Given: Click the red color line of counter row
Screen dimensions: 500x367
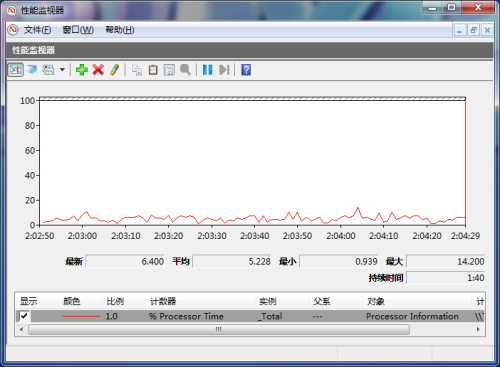Looking at the screenshot, I should [81, 316].
